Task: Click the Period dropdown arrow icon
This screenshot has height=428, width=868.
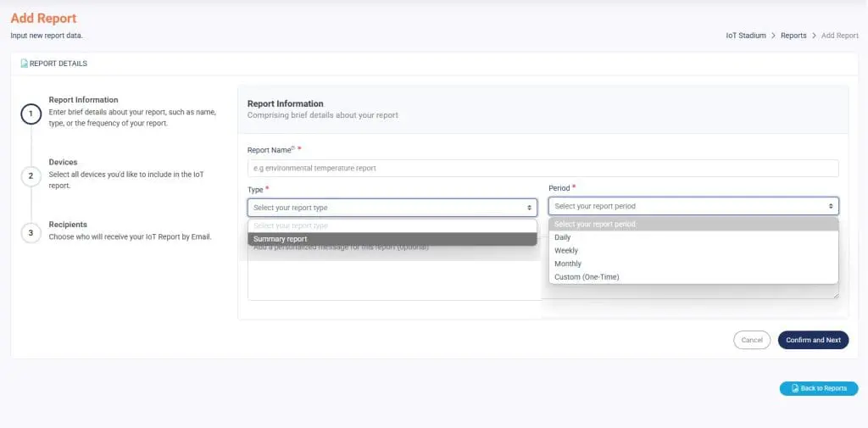Action: coord(831,206)
